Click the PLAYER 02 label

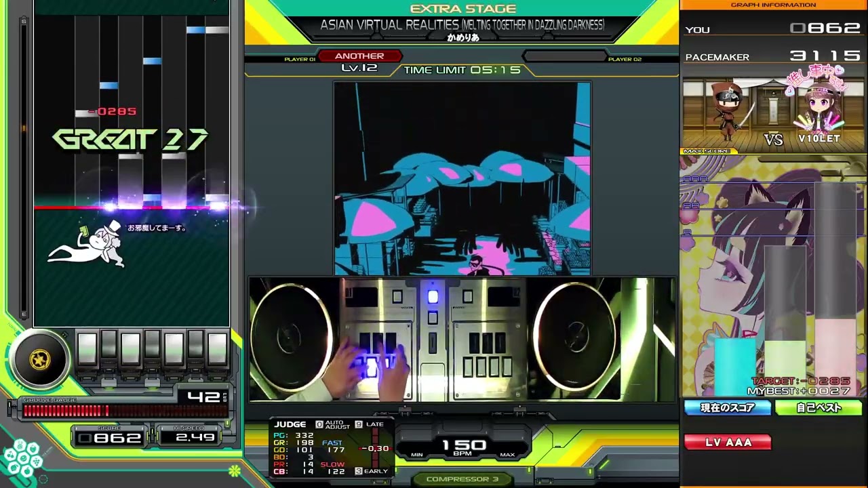click(625, 60)
